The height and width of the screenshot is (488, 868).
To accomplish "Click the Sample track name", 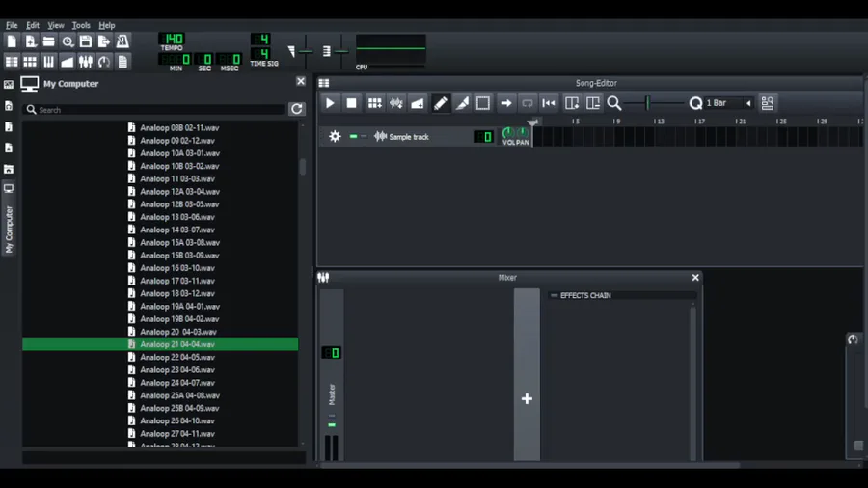I will (x=409, y=137).
